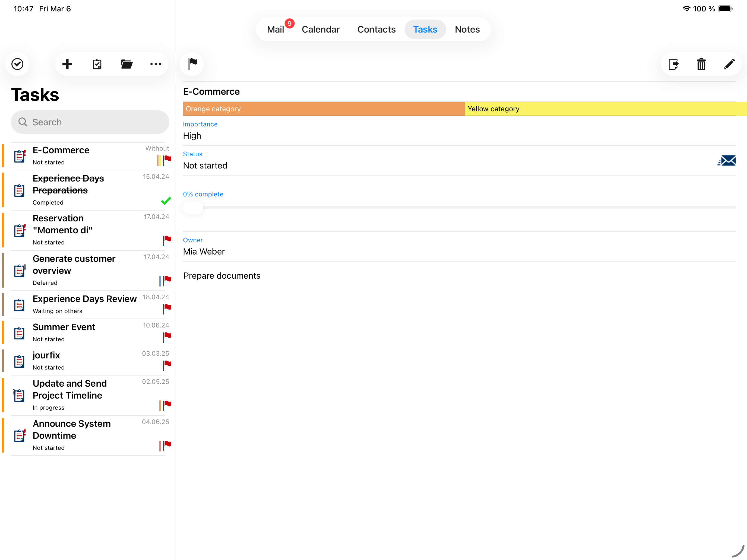Tap the Status Not started field
The width and height of the screenshot is (747, 560).
[459, 160]
